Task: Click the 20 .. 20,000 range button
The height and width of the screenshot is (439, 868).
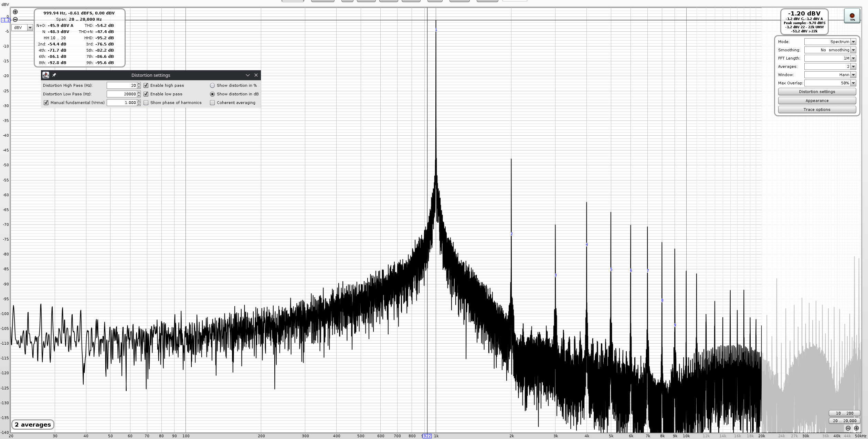Action: (845, 421)
